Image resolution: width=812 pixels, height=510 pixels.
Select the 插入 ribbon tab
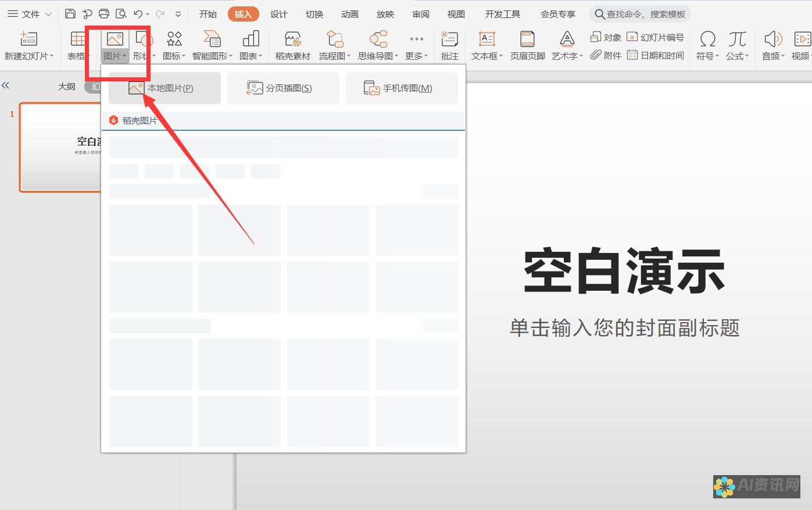pos(243,14)
